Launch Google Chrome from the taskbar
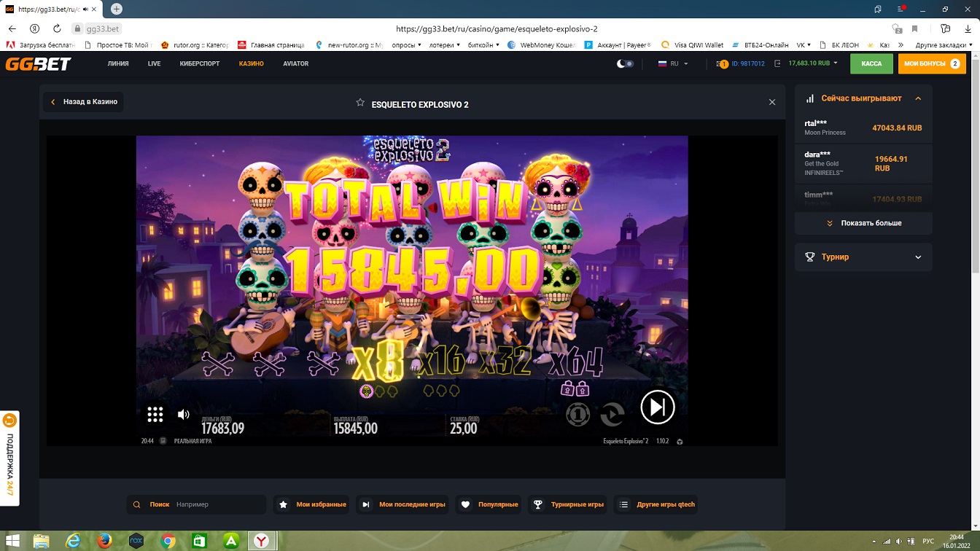Image resolution: width=980 pixels, height=551 pixels. pyautogui.click(x=168, y=541)
